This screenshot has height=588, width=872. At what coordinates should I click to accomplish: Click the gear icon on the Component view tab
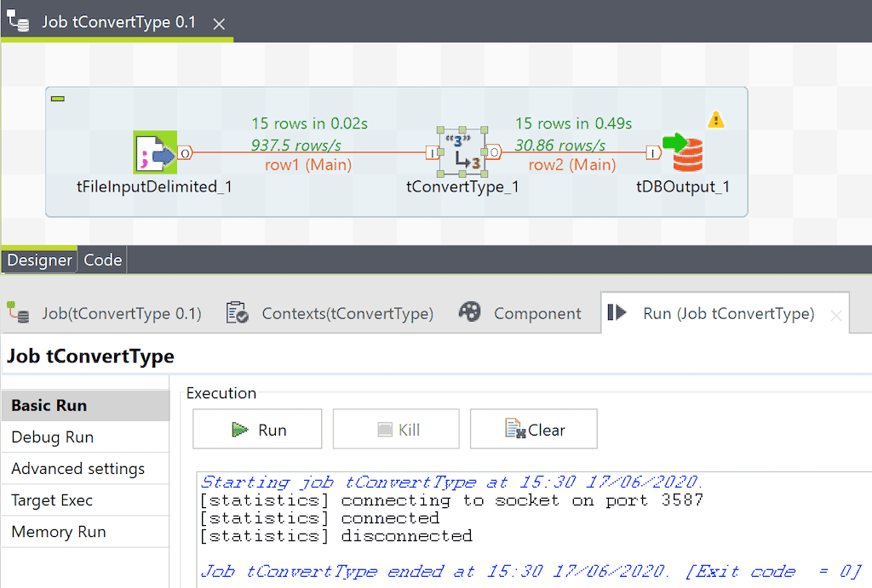click(469, 312)
